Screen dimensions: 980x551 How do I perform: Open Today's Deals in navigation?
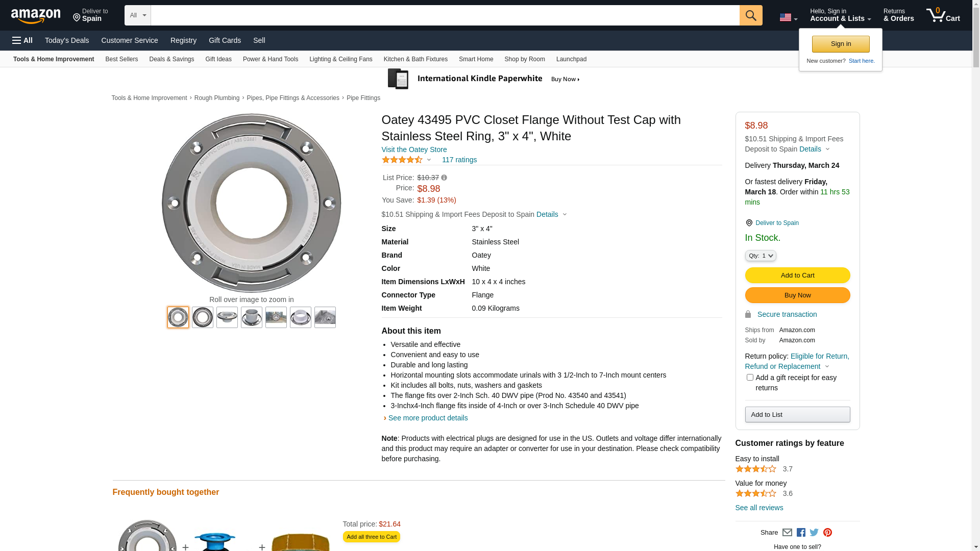(x=67, y=40)
